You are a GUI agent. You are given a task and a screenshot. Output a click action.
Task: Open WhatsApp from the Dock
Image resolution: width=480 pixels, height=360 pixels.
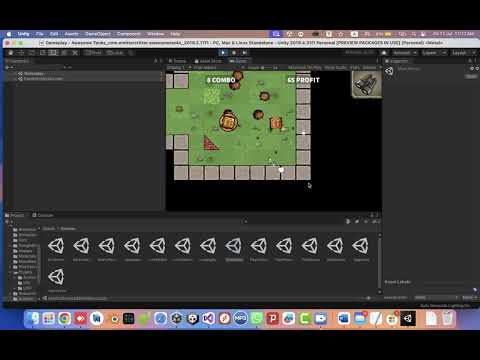pos(256,319)
